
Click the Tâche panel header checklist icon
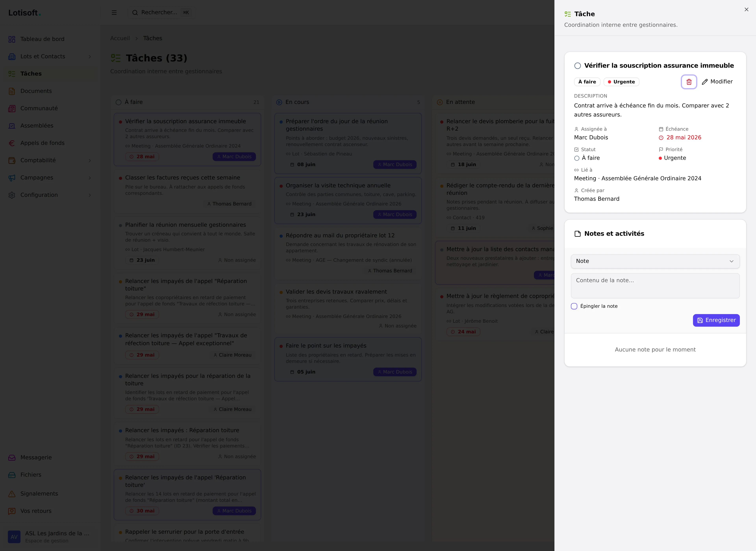click(568, 14)
